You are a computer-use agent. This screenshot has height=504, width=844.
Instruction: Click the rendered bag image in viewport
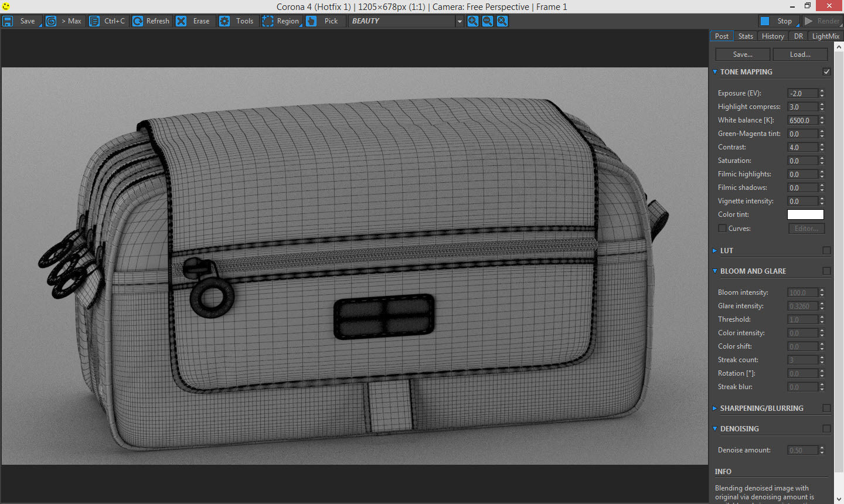pyautogui.click(x=355, y=266)
